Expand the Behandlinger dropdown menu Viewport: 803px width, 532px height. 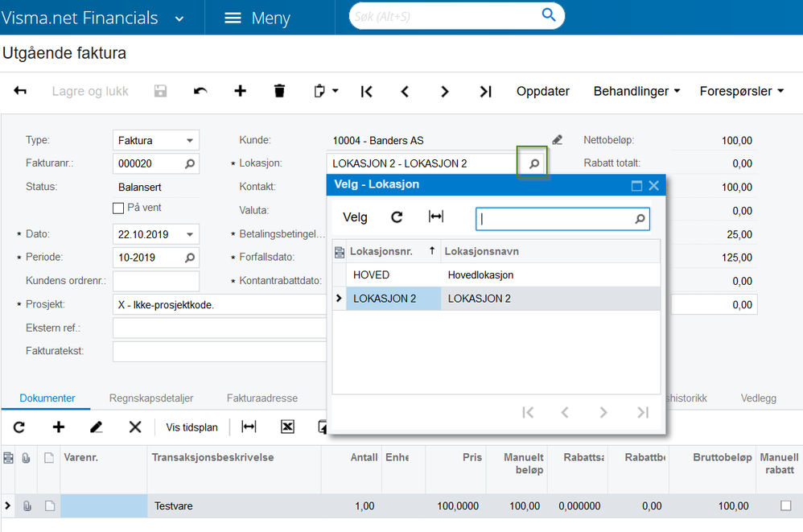pyautogui.click(x=636, y=91)
